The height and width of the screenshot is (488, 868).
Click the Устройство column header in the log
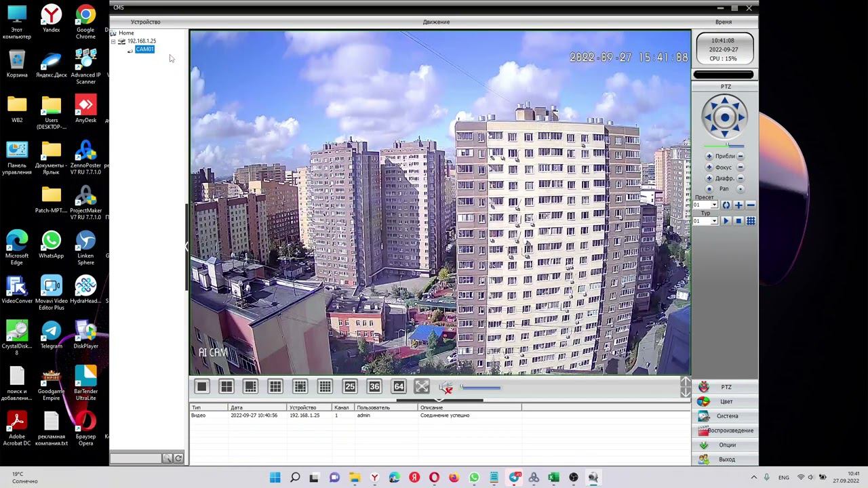tap(309, 408)
